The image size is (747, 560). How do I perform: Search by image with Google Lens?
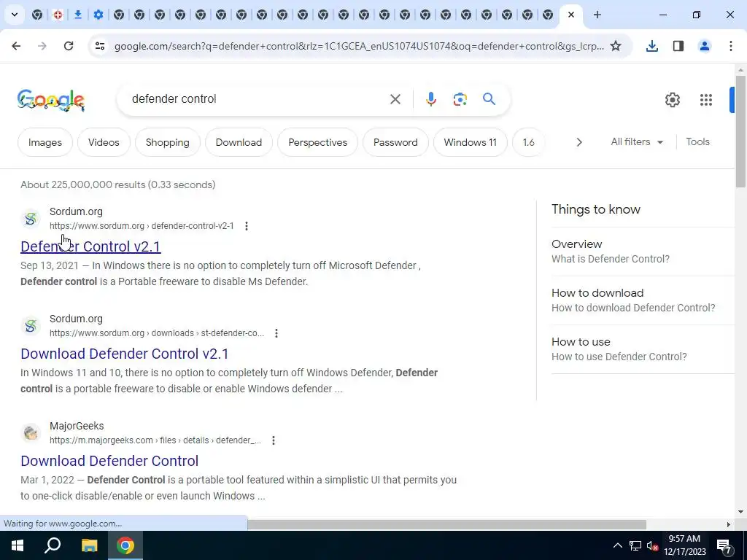460,99
